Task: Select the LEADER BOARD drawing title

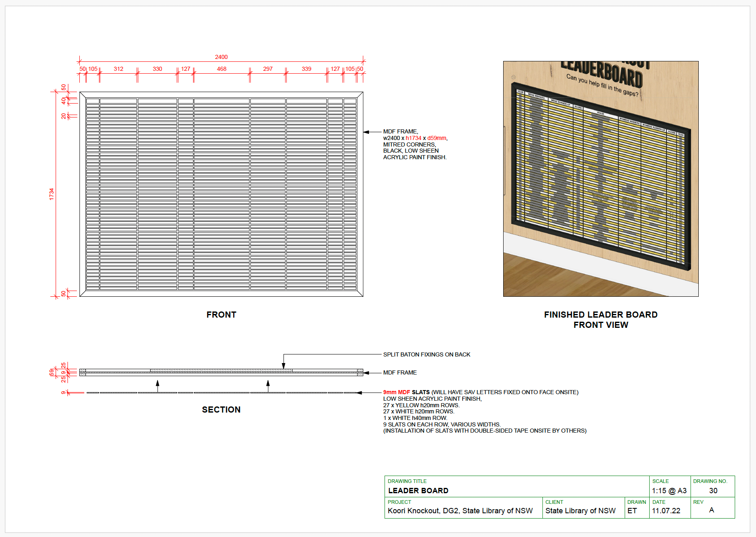Action: point(418,491)
